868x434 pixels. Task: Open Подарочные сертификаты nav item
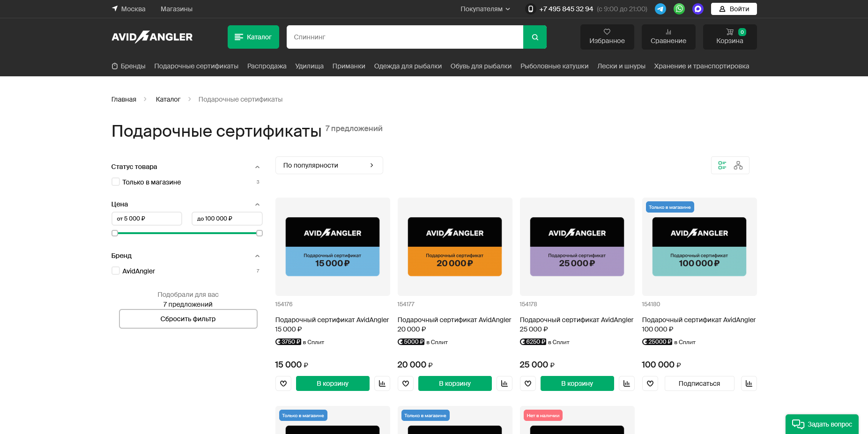tap(196, 66)
